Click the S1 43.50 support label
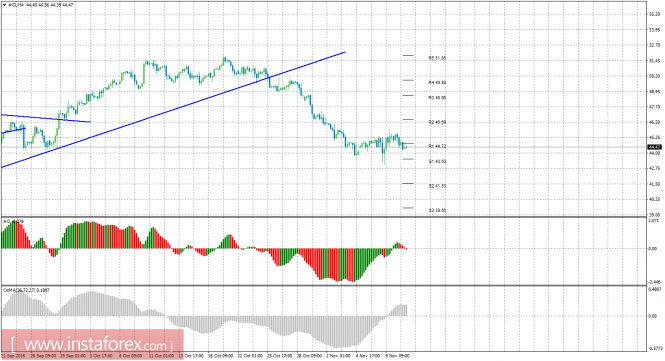 [x=437, y=161]
